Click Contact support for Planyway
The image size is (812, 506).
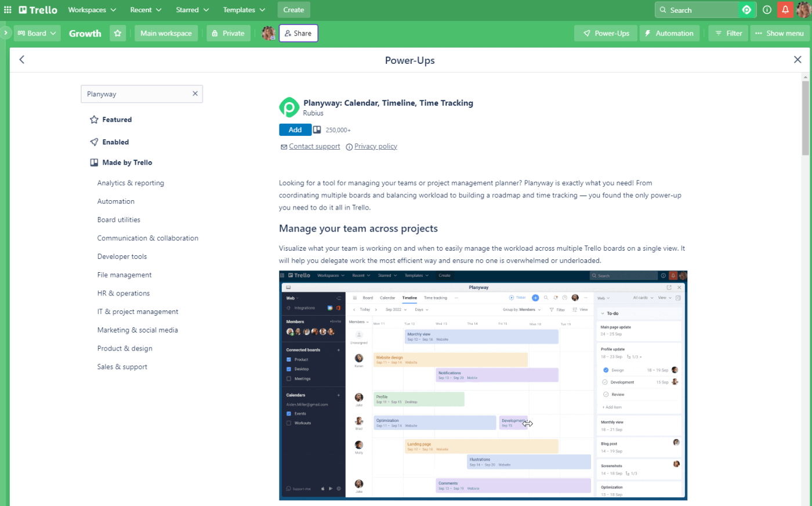click(314, 146)
